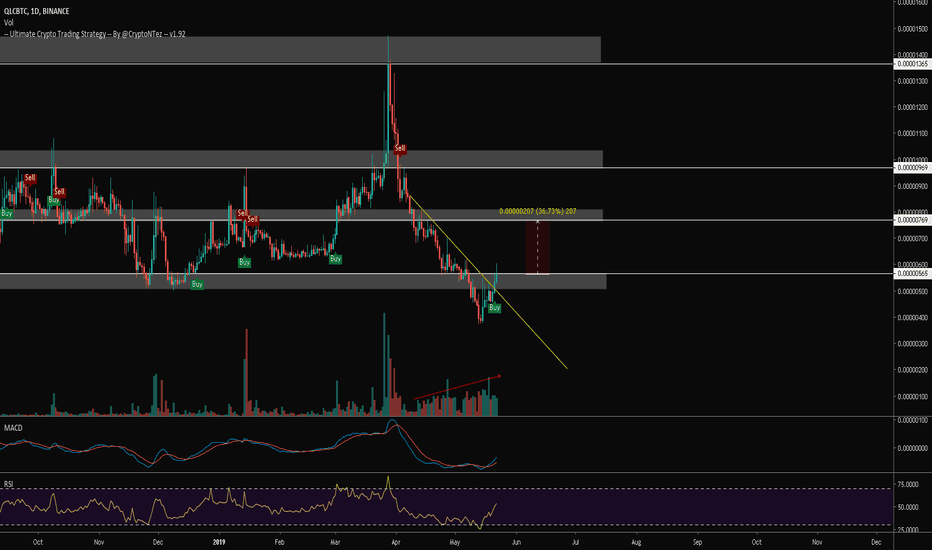Screen dimensions: 932x550
Task: Click the May label on the time axis
Action: pyautogui.click(x=455, y=542)
